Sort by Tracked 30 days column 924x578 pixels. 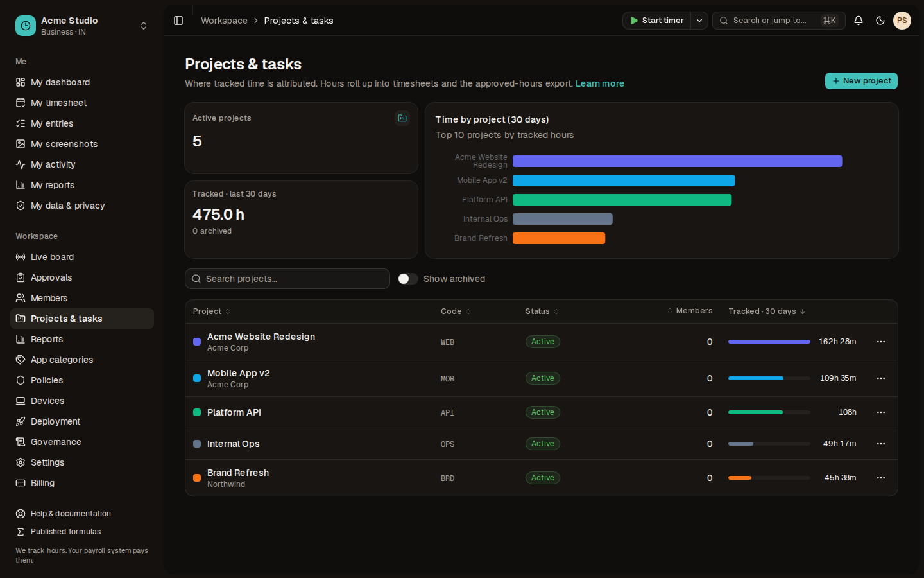(767, 311)
